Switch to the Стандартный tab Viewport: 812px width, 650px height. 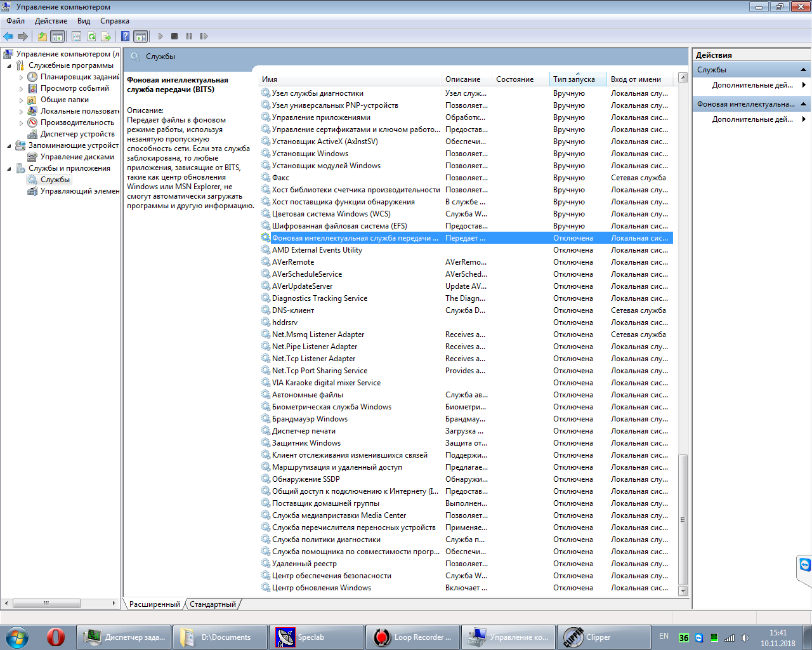pos(213,604)
